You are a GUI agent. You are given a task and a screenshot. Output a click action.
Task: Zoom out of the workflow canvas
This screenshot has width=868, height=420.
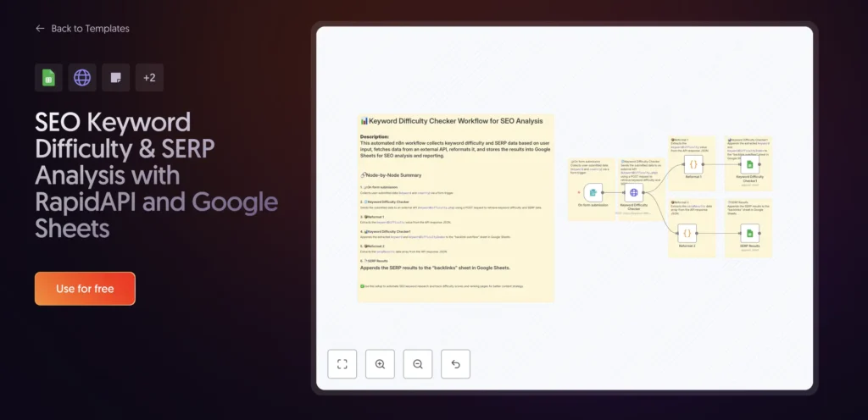tap(418, 363)
